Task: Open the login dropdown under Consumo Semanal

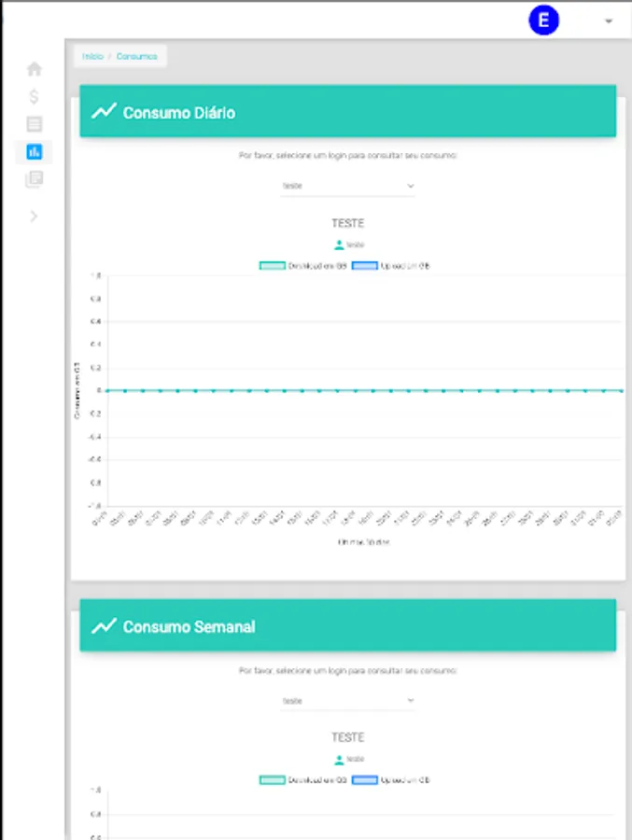Action: point(347,701)
